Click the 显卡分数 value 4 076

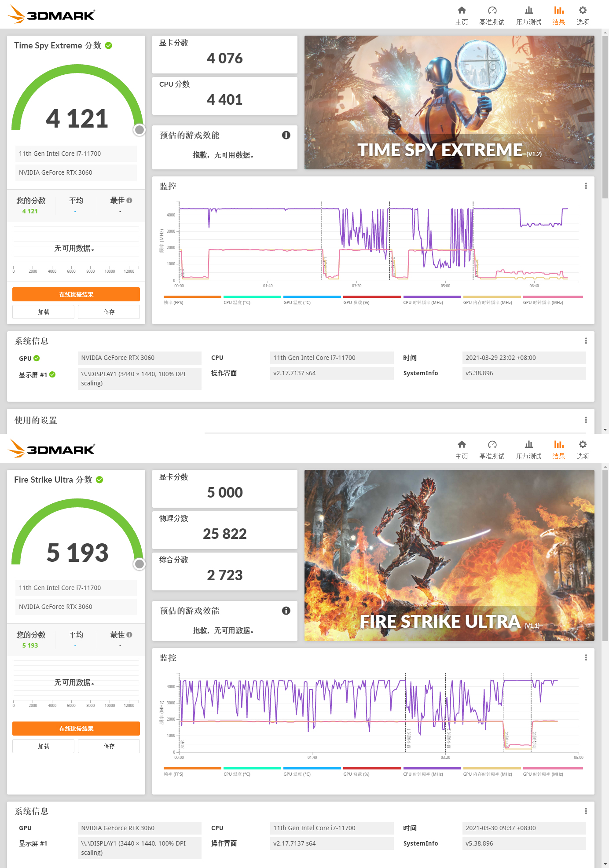click(x=225, y=58)
